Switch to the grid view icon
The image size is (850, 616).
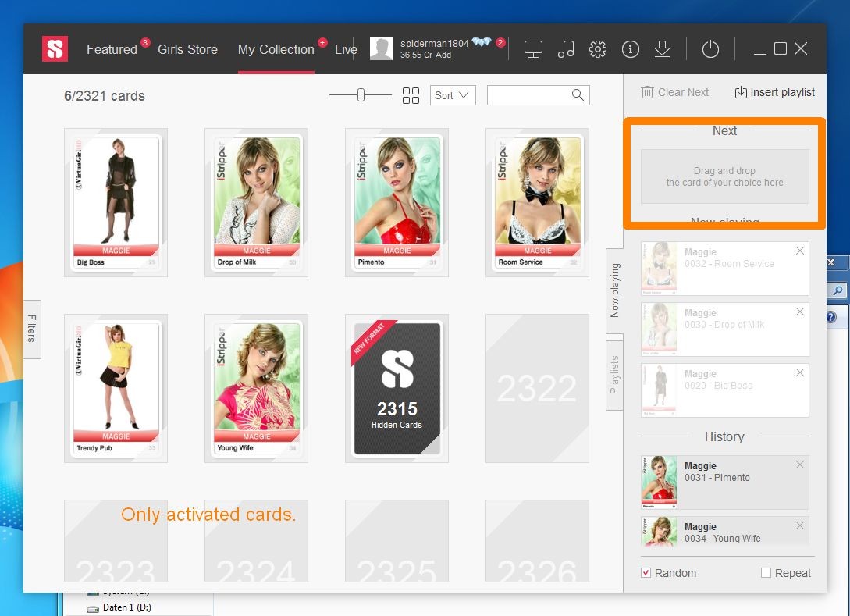pos(411,95)
